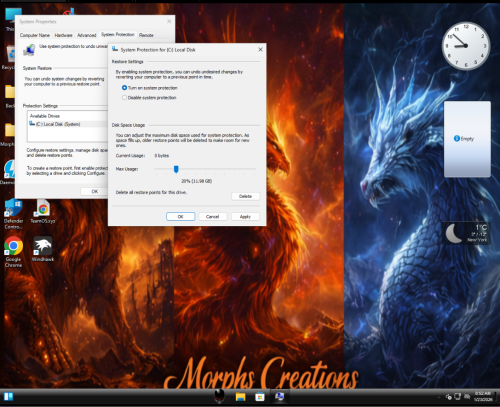
Task: Click the System Protection shield computer icon
Action: [29, 50]
